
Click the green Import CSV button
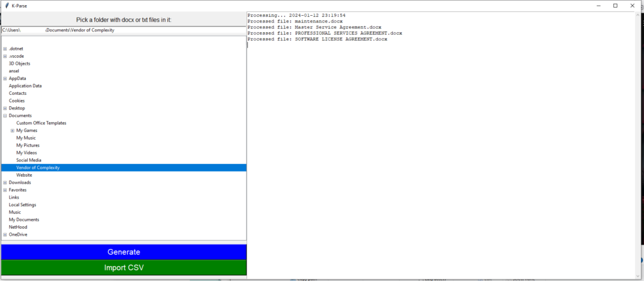(x=123, y=268)
